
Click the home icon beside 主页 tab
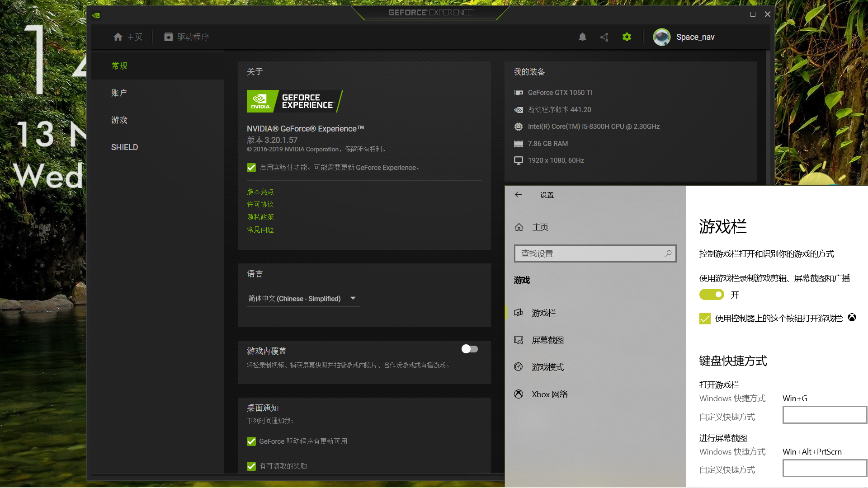(118, 37)
